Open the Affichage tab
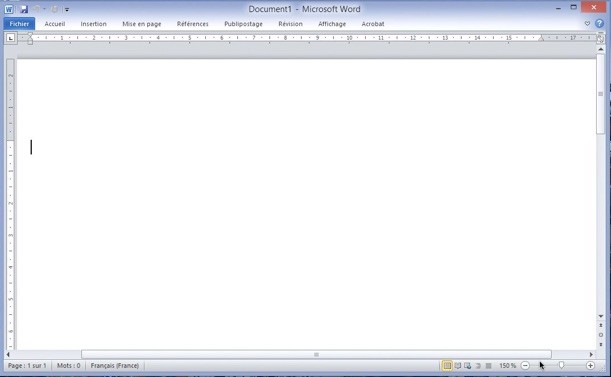Screen dimensions: 611x377 tap(332, 24)
